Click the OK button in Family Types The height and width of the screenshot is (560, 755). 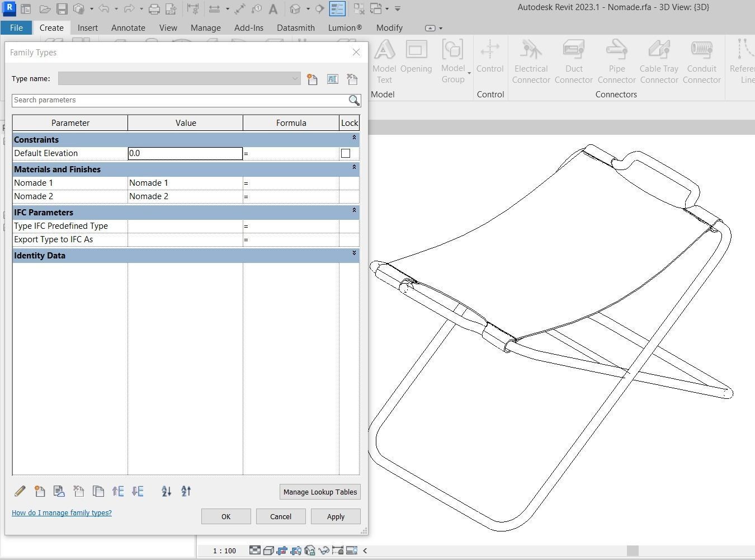click(226, 516)
